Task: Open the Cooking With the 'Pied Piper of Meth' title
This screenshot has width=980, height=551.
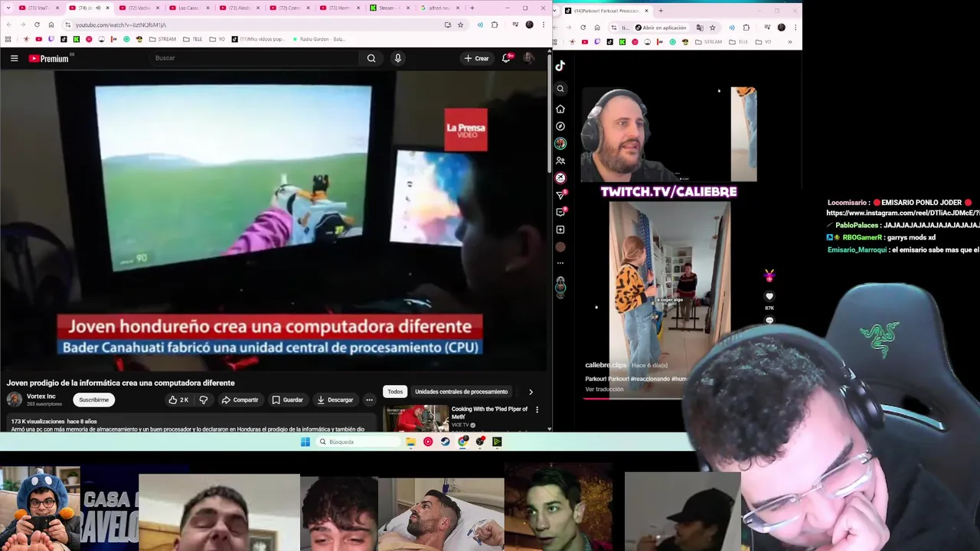Action: click(x=489, y=412)
